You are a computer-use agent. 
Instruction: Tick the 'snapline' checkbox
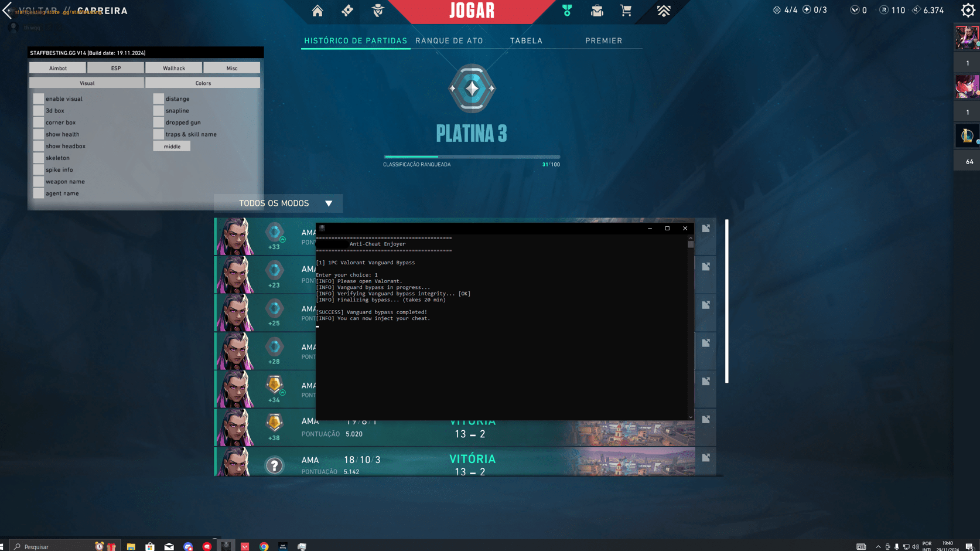point(159,110)
